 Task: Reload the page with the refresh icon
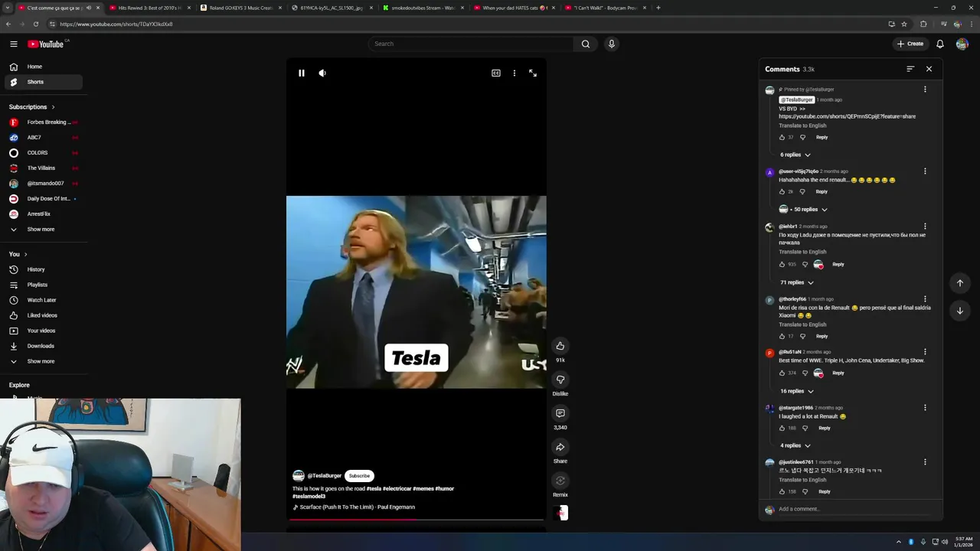pyautogui.click(x=35, y=24)
